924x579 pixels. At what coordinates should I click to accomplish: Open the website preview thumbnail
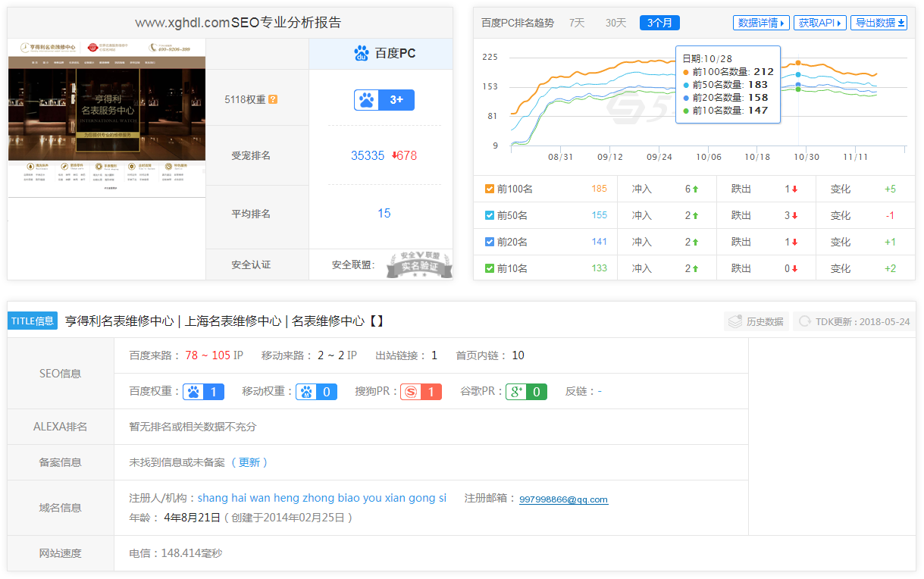[107, 117]
